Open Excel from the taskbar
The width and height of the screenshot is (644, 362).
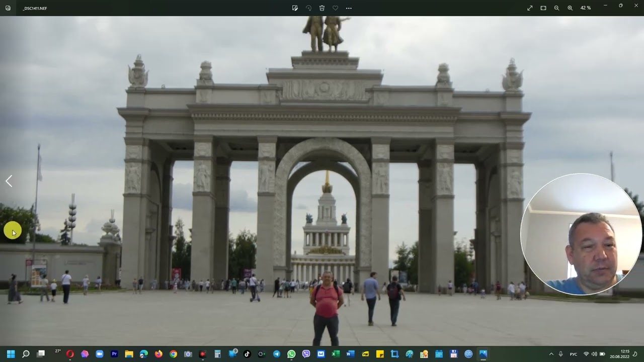pyautogui.click(x=336, y=354)
